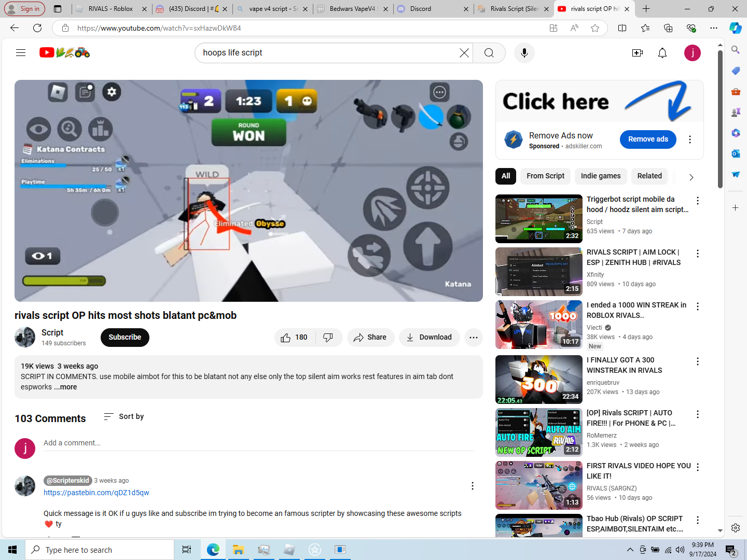Open options for RIVALS SCRIPT AIM LOCK video

(698, 254)
